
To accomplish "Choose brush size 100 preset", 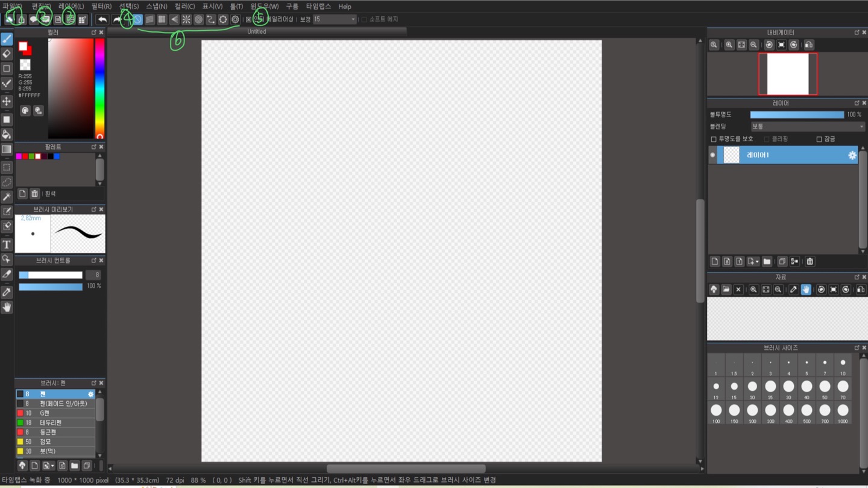I will 716,413.
